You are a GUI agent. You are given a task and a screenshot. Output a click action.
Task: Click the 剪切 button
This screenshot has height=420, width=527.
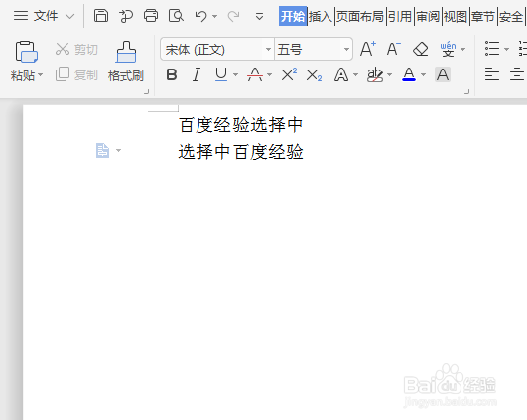click(76, 49)
